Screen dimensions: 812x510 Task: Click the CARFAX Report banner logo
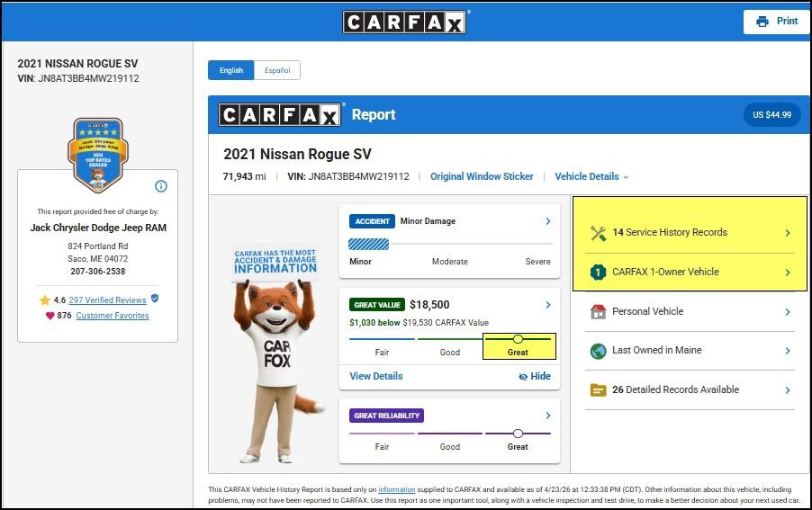(280, 115)
